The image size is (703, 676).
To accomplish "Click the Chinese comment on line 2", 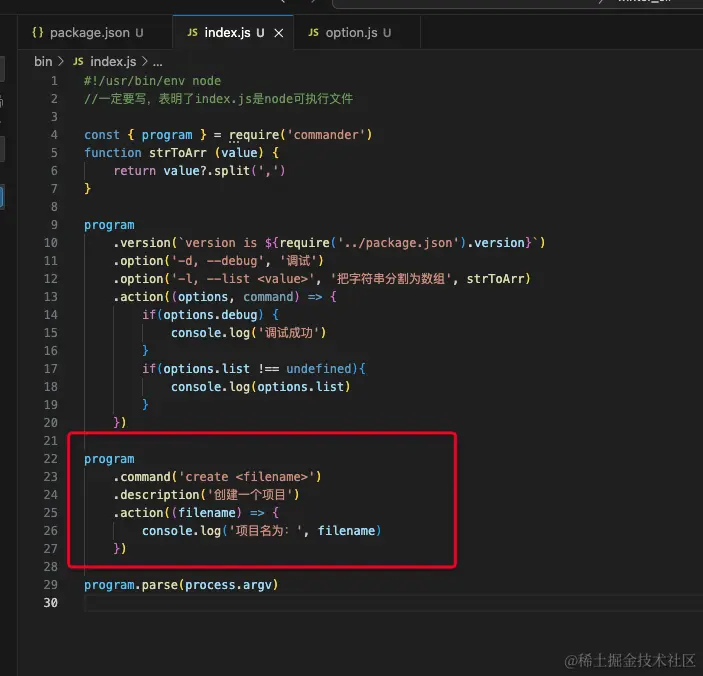I will point(218,99).
